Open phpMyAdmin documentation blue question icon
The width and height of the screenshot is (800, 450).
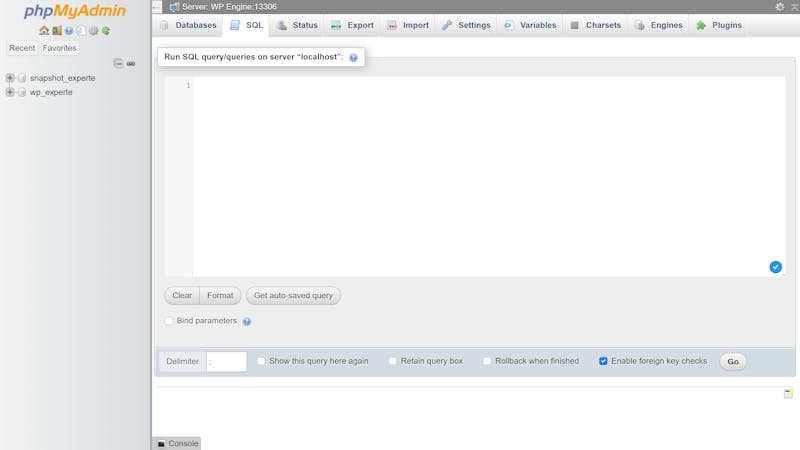coord(69,31)
